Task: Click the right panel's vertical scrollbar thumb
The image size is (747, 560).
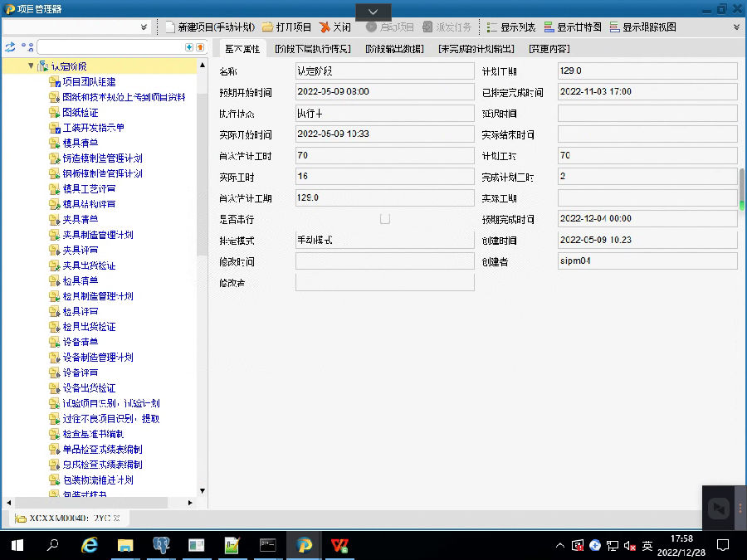Action: pyautogui.click(x=741, y=188)
